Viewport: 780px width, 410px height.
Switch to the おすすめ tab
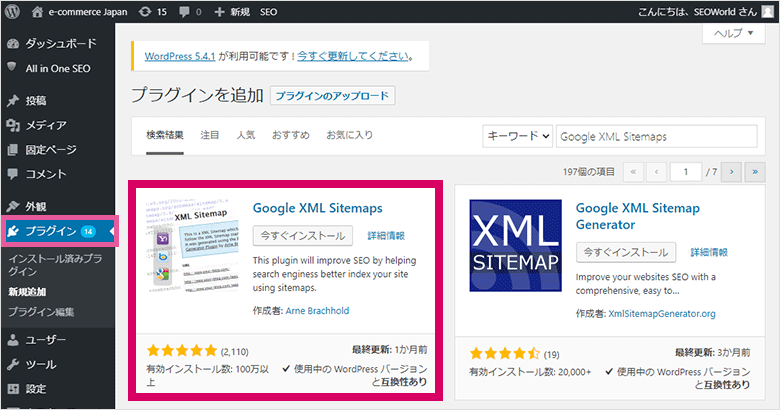tap(291, 135)
